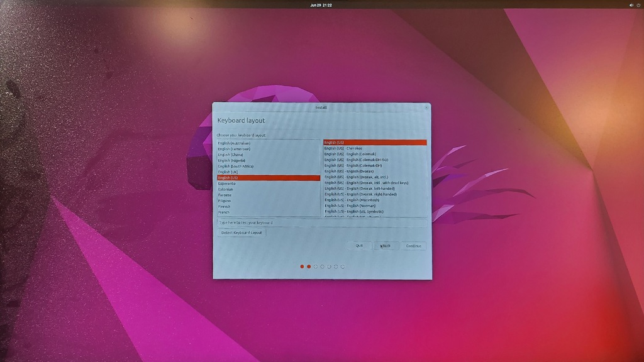644x362 pixels.
Task: Select English (Dvorak, right-handed) variant
Action: [375, 194]
